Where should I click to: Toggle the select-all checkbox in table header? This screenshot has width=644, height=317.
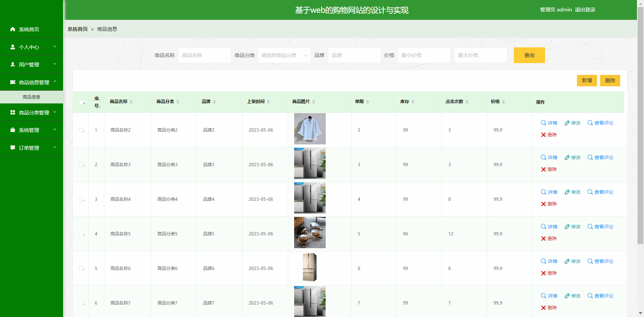(x=81, y=102)
